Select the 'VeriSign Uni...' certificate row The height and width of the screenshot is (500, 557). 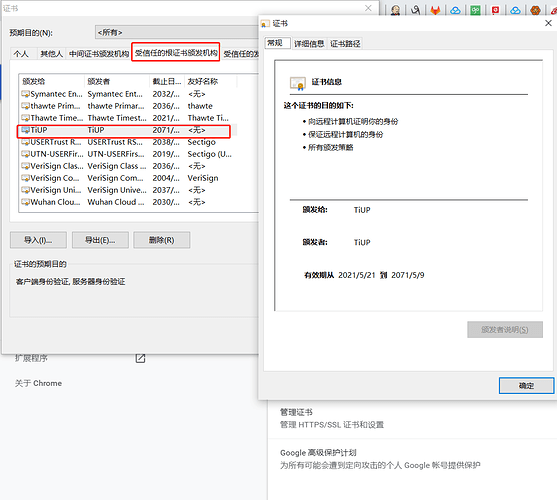point(128,190)
